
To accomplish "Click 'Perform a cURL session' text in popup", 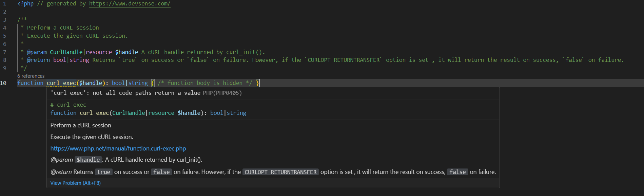I will (x=81, y=125).
